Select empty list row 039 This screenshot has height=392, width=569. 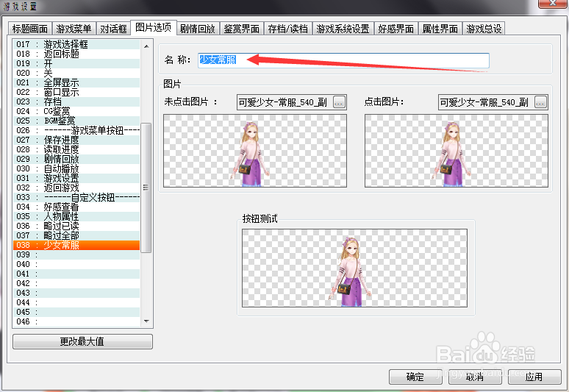click(76, 254)
